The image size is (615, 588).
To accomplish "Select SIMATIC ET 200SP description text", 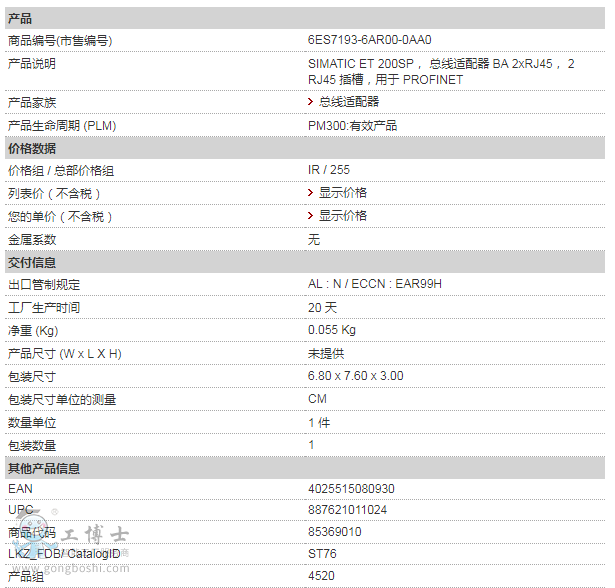I will [441, 71].
